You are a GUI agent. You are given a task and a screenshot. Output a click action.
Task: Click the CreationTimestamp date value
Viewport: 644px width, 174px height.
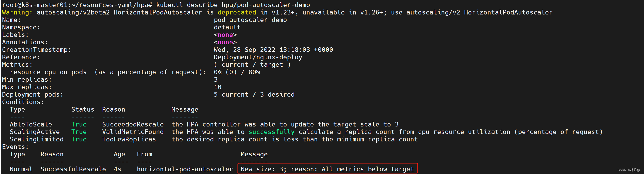click(273, 50)
